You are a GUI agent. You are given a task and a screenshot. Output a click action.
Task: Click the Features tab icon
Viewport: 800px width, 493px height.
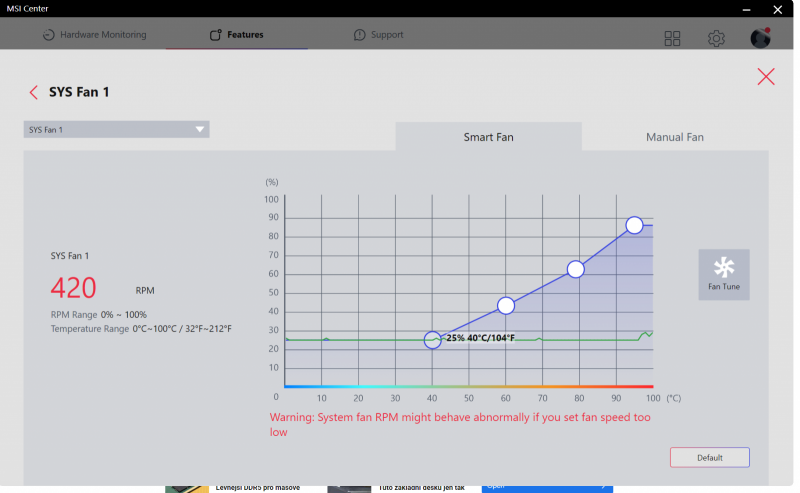216,35
